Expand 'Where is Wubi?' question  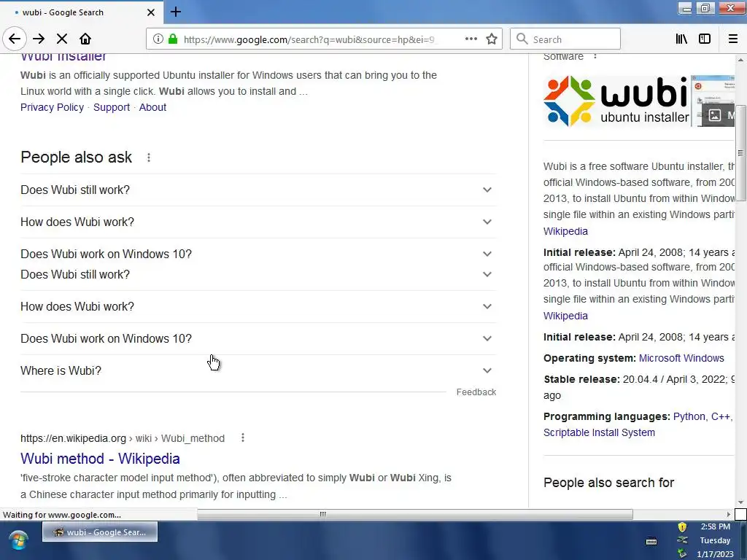258,370
